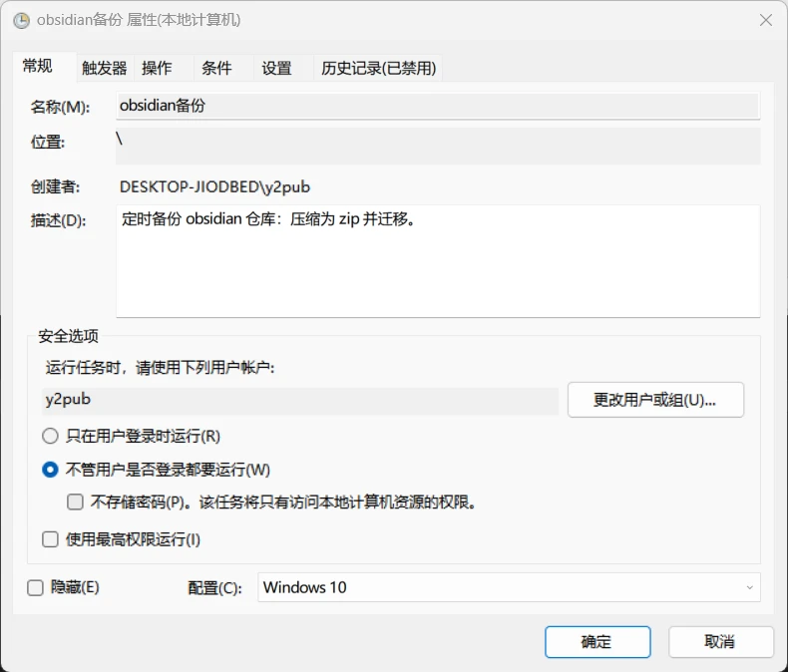Switch to the 触发器 tab
Viewport: 788px width, 672px height.
105,68
